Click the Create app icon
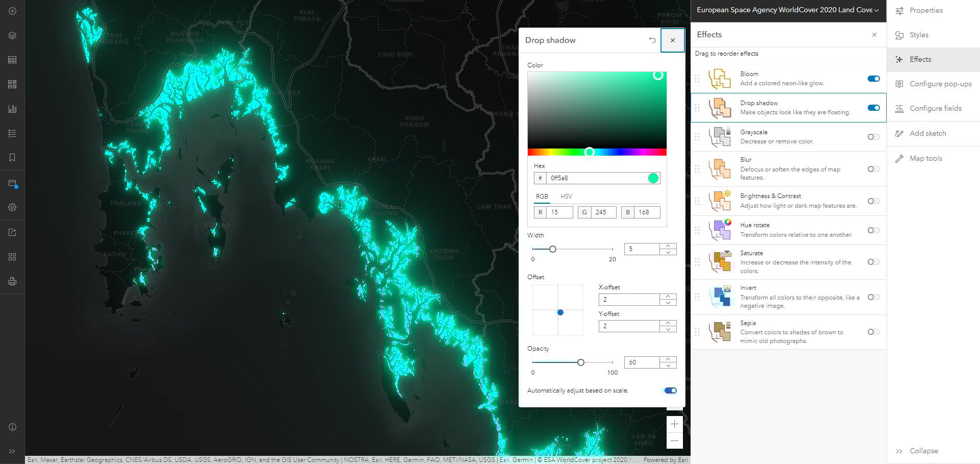980x464 pixels. pyautogui.click(x=12, y=257)
